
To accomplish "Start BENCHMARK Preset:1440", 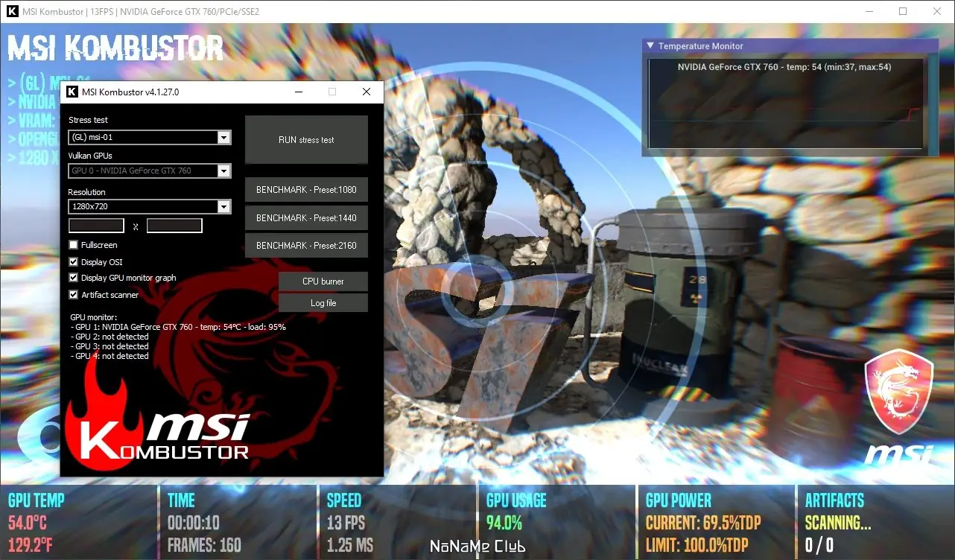I will tap(306, 218).
